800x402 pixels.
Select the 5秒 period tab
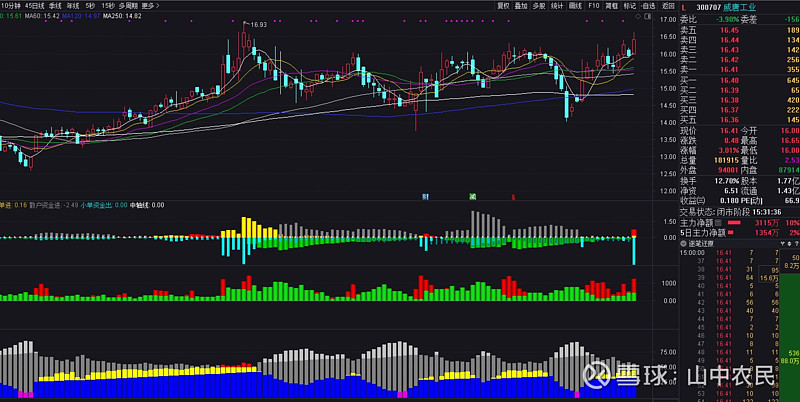pyautogui.click(x=90, y=6)
